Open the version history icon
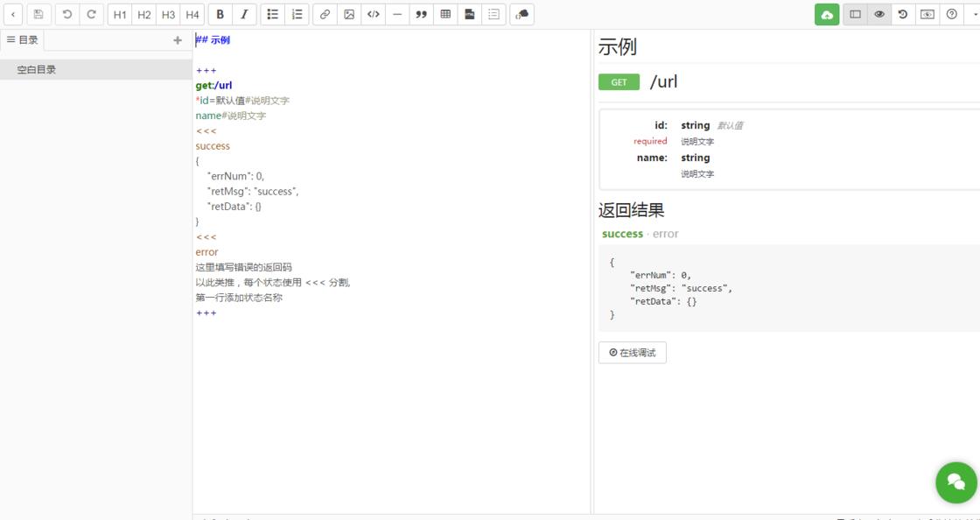Screen dimensions: 980x520 [x=903, y=14]
